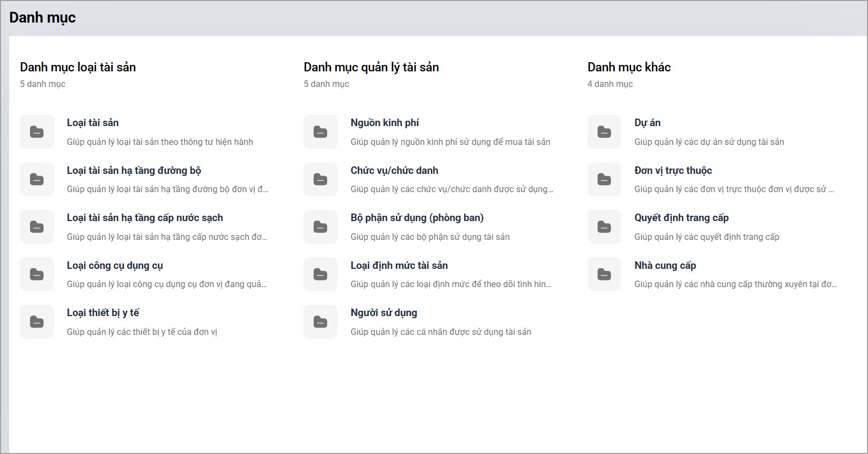This screenshot has width=868, height=454.
Task: Click folder icon for Loại thiết bị y tế
Action: click(x=37, y=321)
